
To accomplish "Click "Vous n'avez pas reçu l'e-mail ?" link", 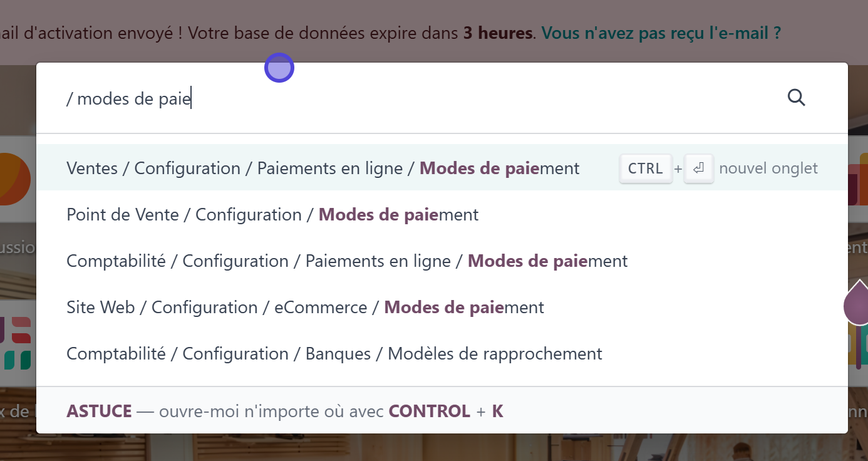I will (661, 33).
